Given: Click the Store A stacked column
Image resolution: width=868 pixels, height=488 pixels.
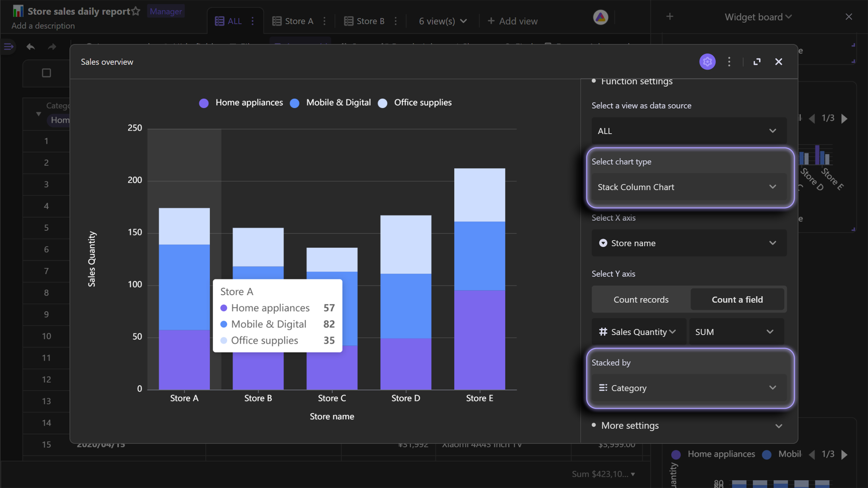Looking at the screenshot, I should (184, 299).
